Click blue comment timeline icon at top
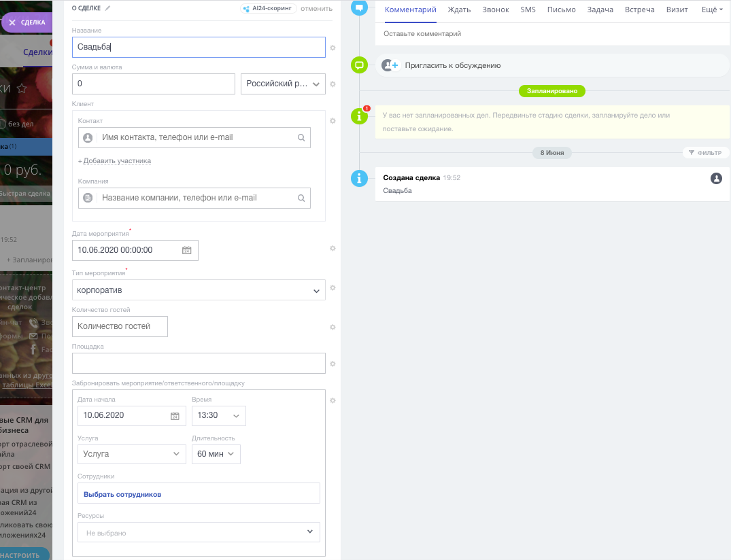 [359, 7]
